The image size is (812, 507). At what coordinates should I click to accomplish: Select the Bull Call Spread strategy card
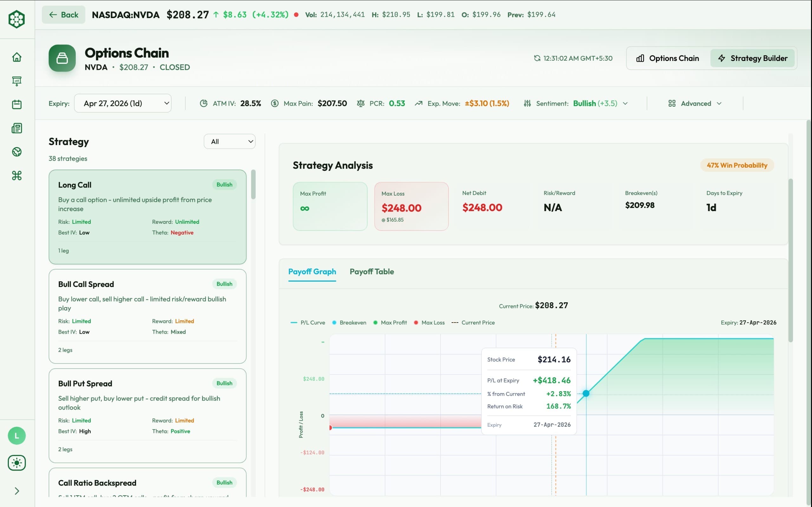pyautogui.click(x=147, y=316)
